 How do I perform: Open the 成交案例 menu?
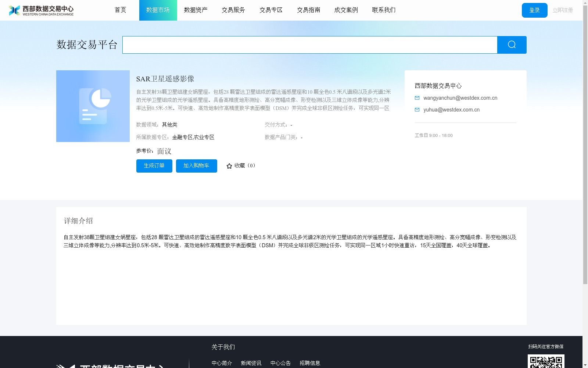point(346,10)
